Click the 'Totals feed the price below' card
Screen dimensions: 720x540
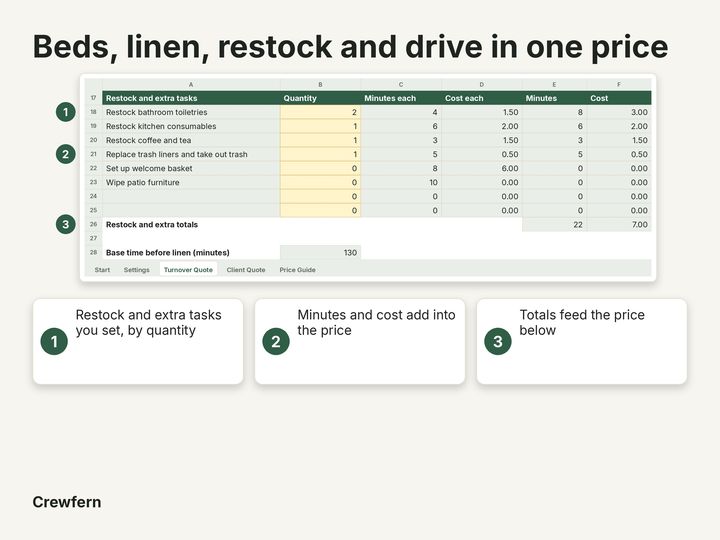[x=582, y=342]
